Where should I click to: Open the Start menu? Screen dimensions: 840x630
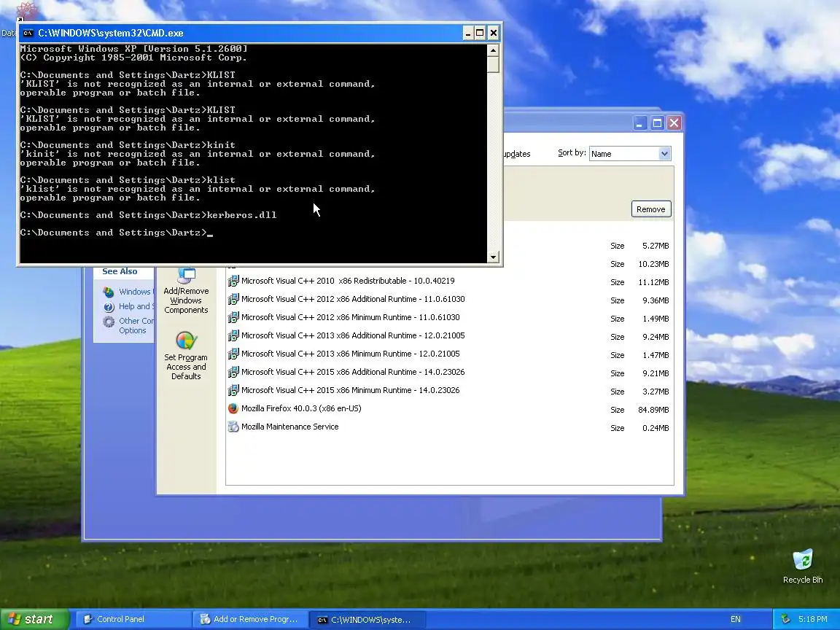point(35,619)
